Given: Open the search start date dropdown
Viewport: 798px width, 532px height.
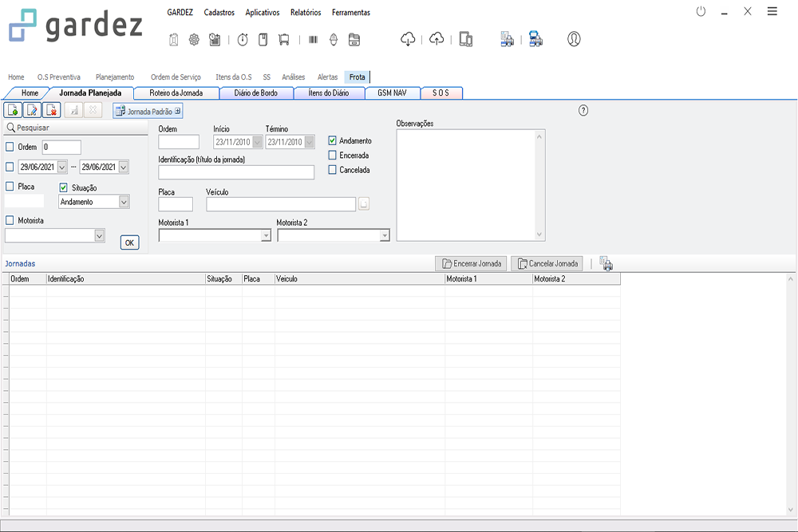Looking at the screenshot, I should (62, 167).
